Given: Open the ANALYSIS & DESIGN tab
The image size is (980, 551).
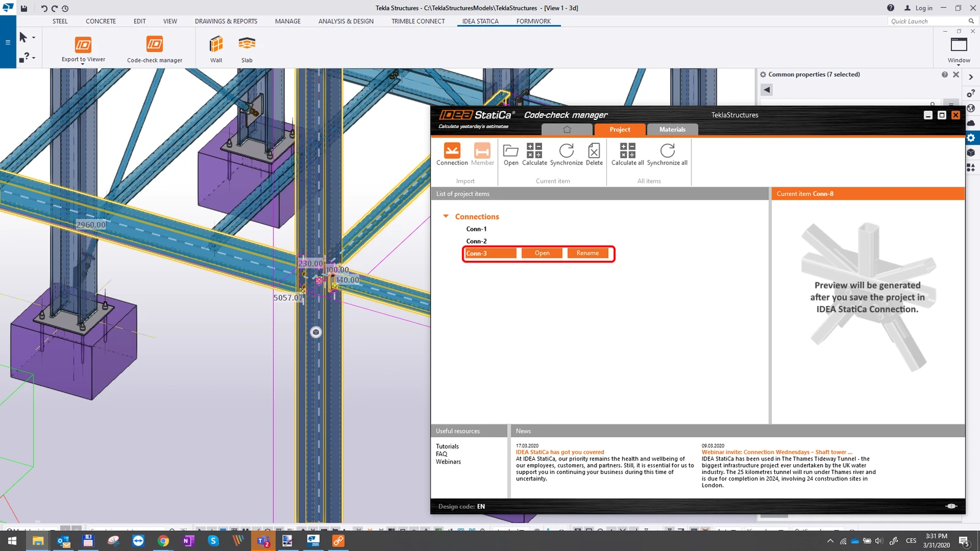Looking at the screenshot, I should (x=346, y=21).
